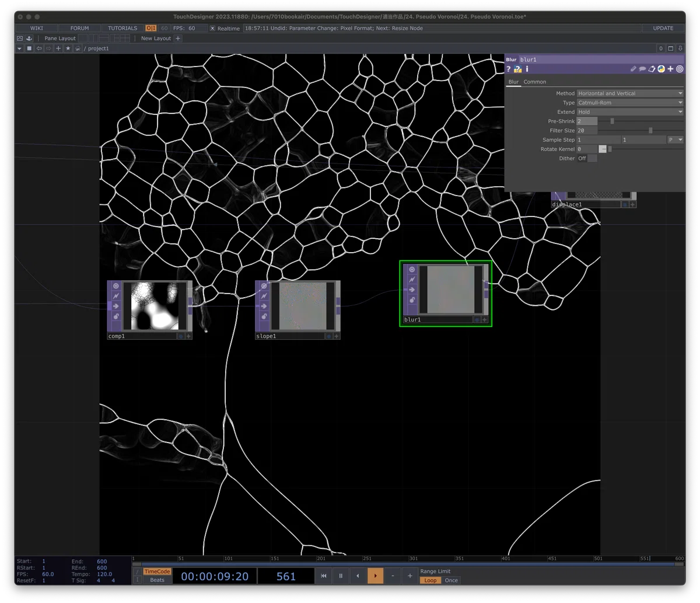Open operator help question mark icon
Image resolution: width=700 pixels, height=603 pixels.
pos(508,69)
